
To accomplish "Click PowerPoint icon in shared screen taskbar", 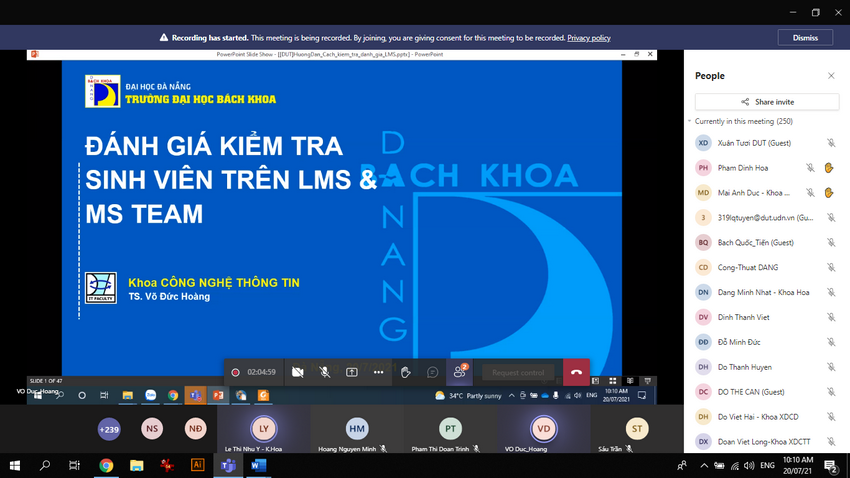I will pyautogui.click(x=218, y=396).
